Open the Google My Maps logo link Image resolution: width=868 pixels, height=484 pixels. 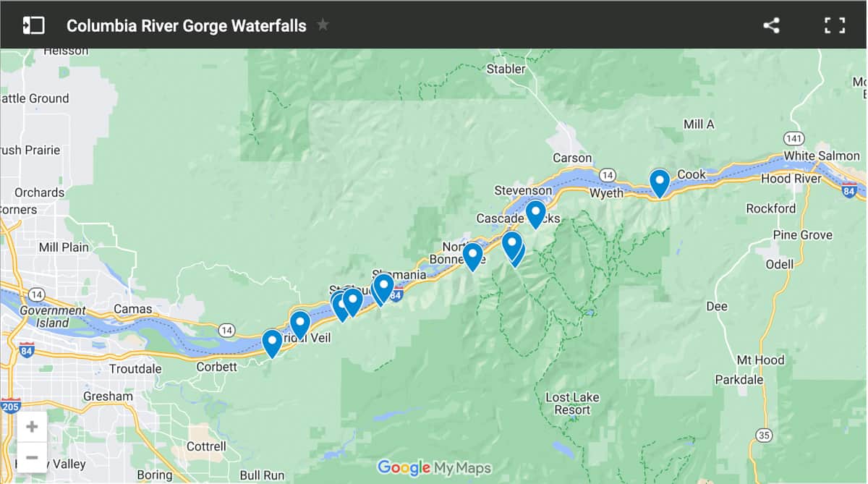click(434, 467)
